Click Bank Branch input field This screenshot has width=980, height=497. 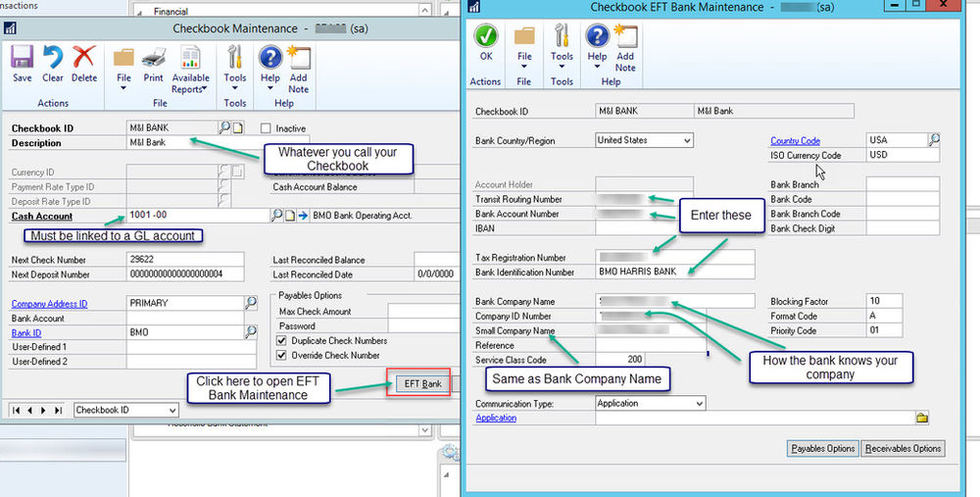point(903,183)
